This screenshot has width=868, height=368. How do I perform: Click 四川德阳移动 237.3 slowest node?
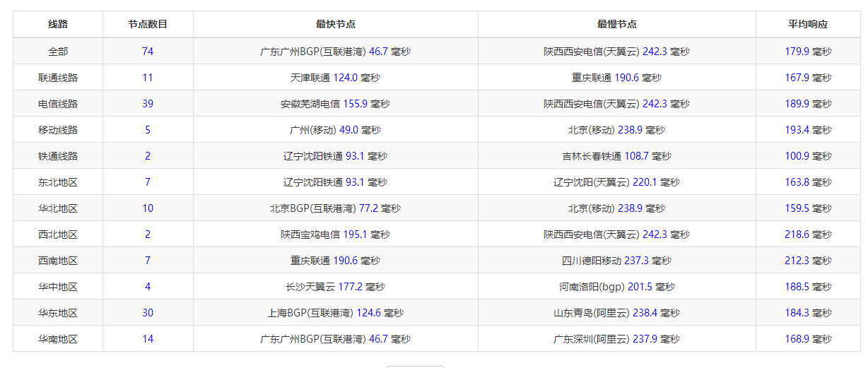(x=616, y=261)
